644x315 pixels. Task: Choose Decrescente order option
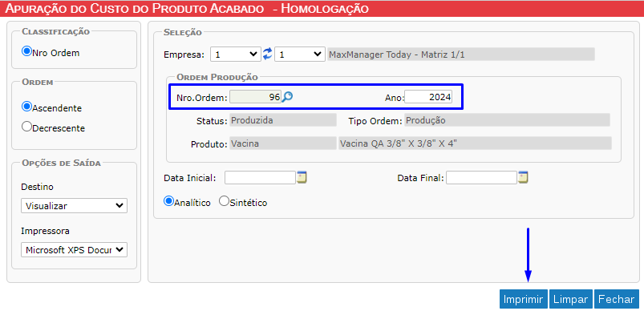click(x=26, y=127)
